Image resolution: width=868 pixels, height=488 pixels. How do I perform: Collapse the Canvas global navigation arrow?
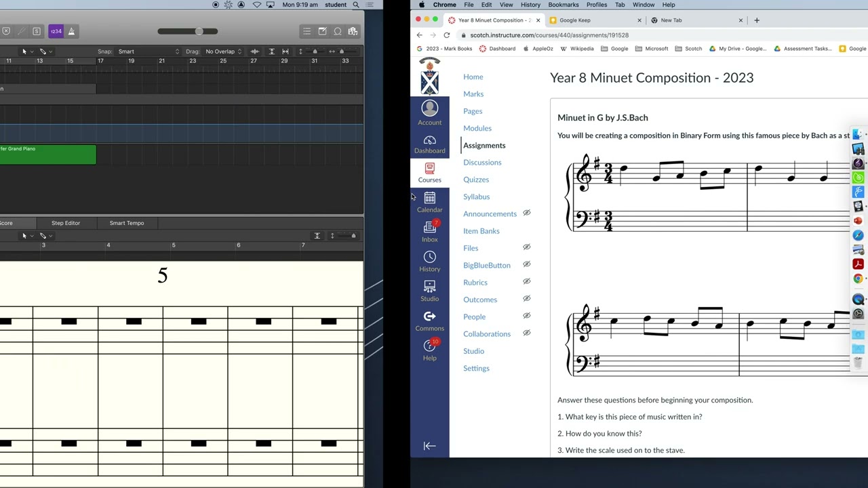(x=429, y=446)
